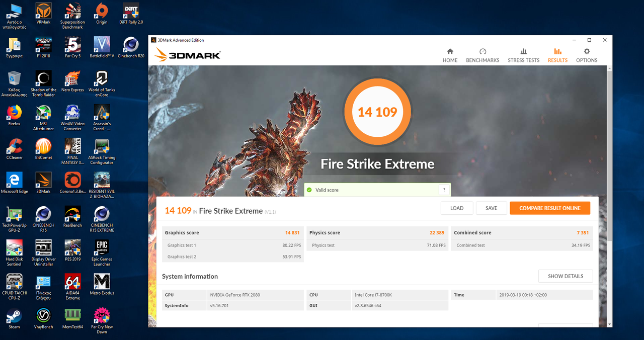The height and width of the screenshot is (340, 644).
Task: Click the SAVE result button
Action: tap(492, 208)
